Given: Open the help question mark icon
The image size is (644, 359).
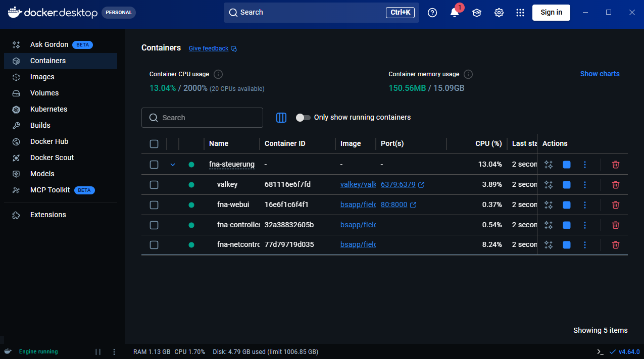Looking at the screenshot, I should click(x=432, y=13).
